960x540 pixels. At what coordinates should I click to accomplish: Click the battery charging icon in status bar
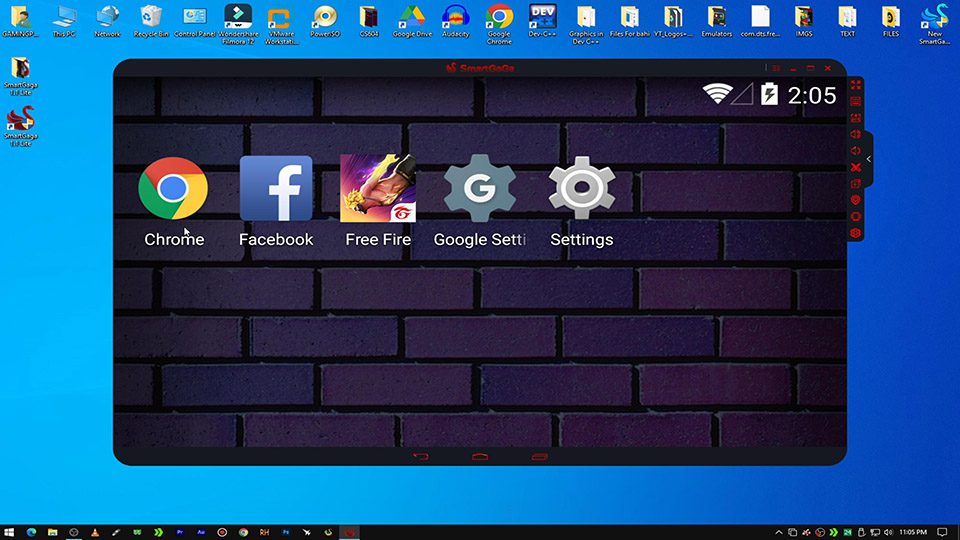(x=770, y=94)
